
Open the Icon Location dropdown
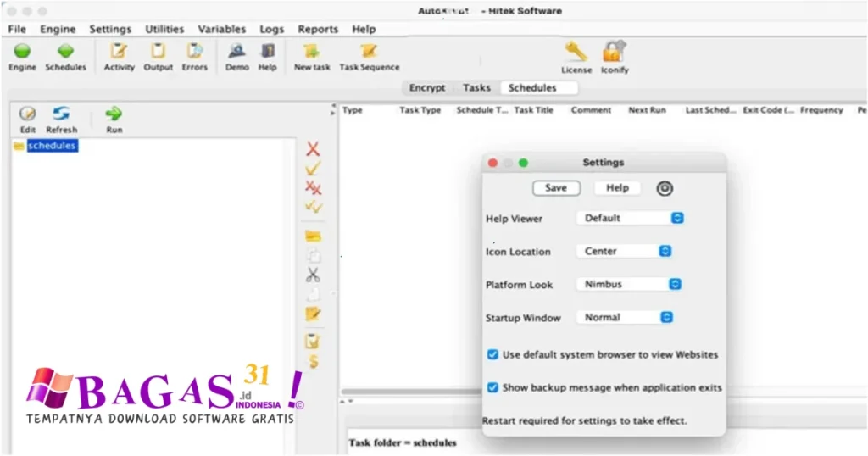(624, 251)
